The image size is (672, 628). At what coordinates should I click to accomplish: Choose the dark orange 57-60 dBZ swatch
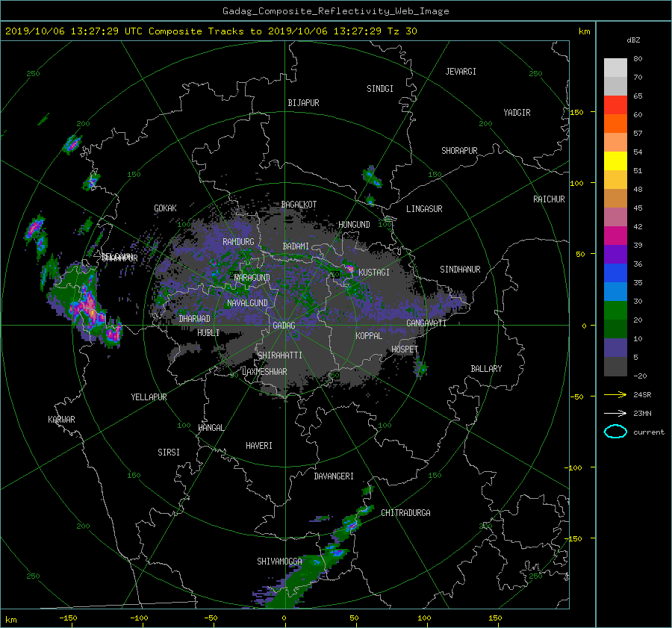(x=615, y=123)
